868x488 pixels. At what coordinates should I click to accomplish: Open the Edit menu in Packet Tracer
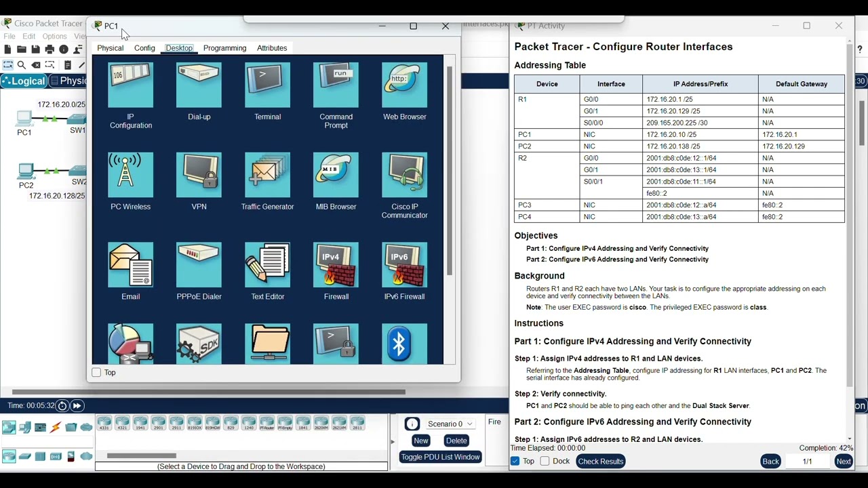coord(29,36)
